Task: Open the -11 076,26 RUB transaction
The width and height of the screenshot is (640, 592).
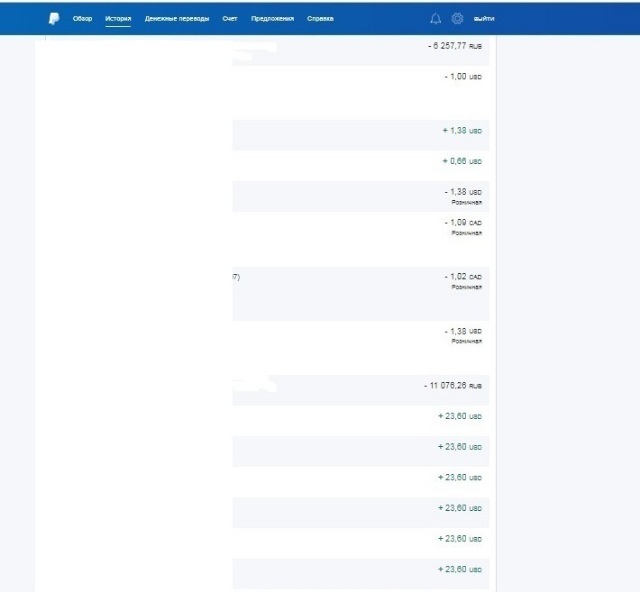Action: pos(454,385)
